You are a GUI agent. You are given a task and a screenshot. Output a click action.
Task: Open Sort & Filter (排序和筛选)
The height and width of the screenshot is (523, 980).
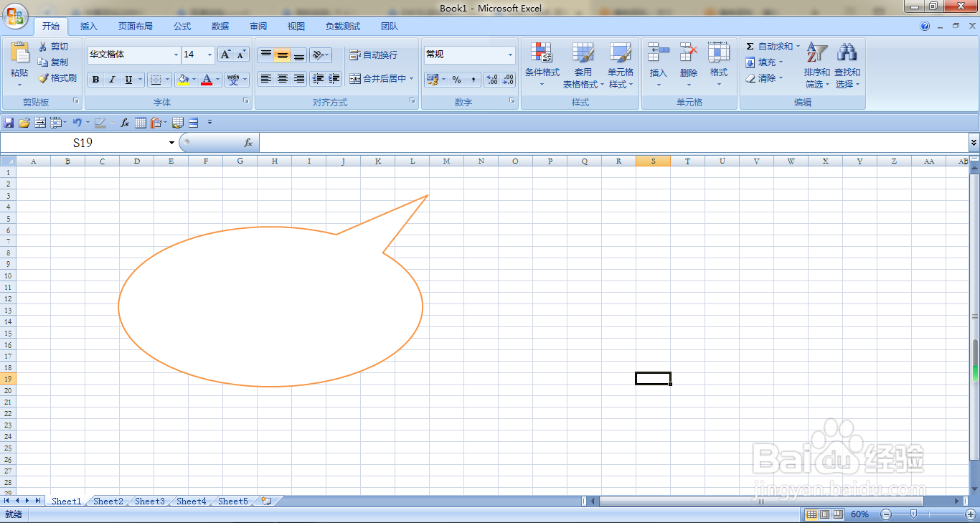[x=816, y=65]
